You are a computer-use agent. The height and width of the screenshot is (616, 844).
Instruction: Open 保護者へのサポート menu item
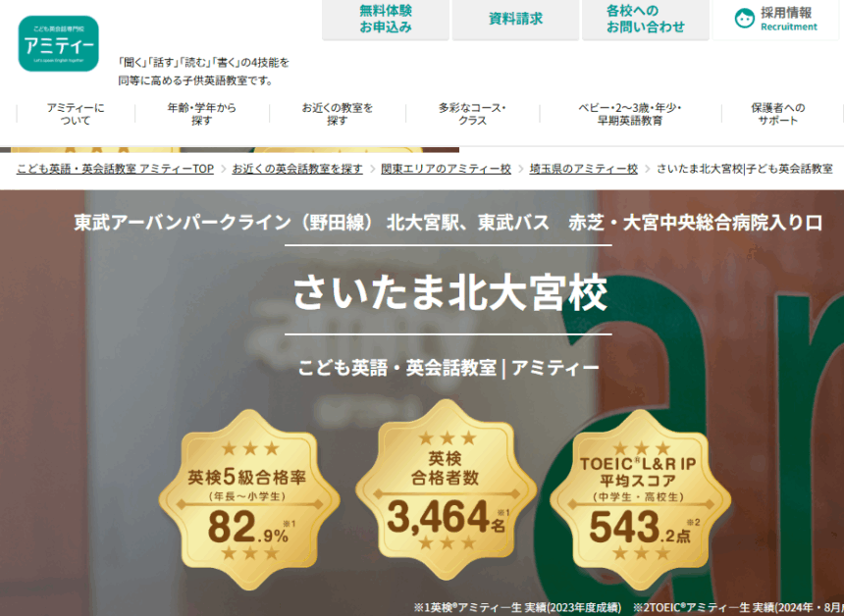coord(777,114)
